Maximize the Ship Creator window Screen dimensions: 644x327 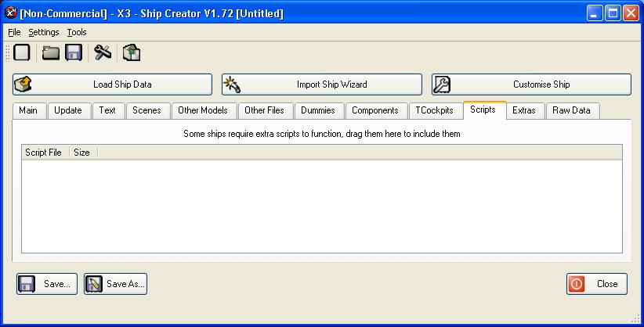coord(613,13)
